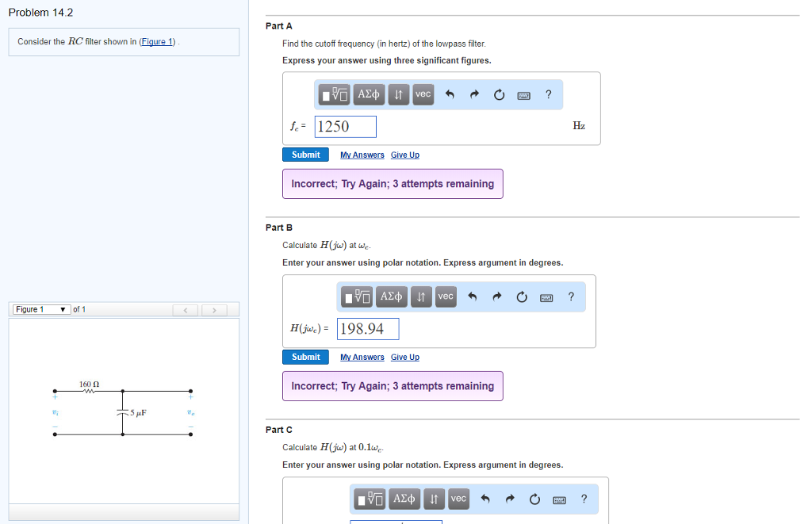The image size is (812, 524).
Task: Open Greek symbols ΑΣφ palette in Part C
Action: tap(404, 499)
